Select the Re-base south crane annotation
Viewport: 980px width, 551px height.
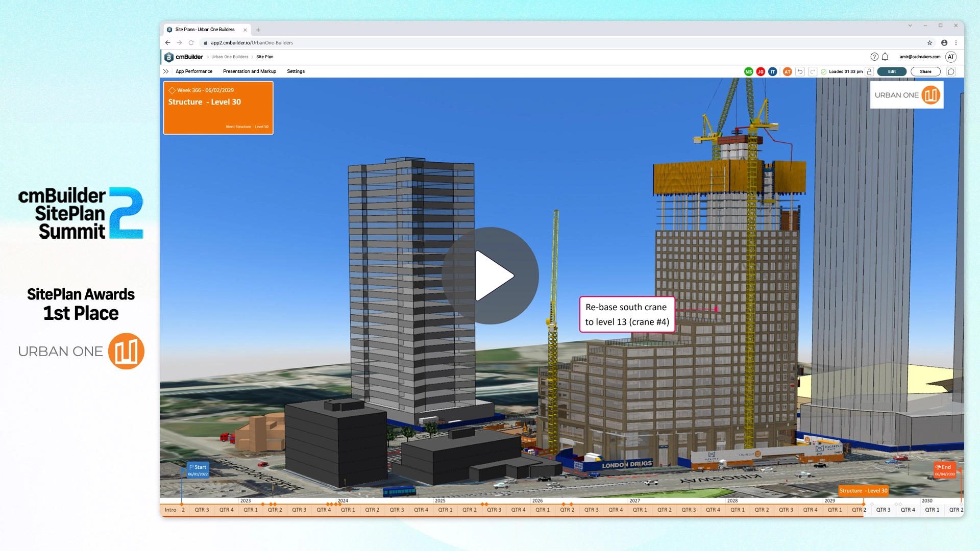627,314
